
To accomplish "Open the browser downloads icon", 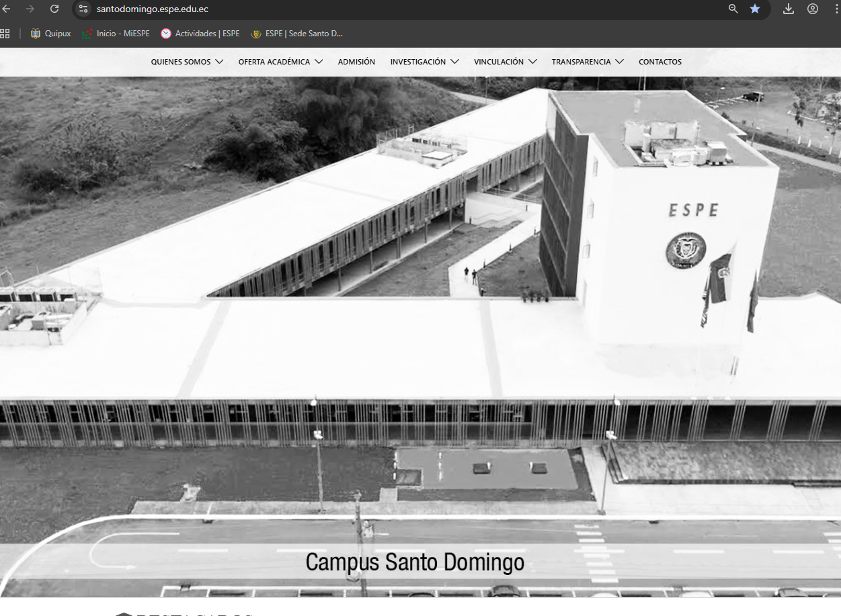I will 789,9.
